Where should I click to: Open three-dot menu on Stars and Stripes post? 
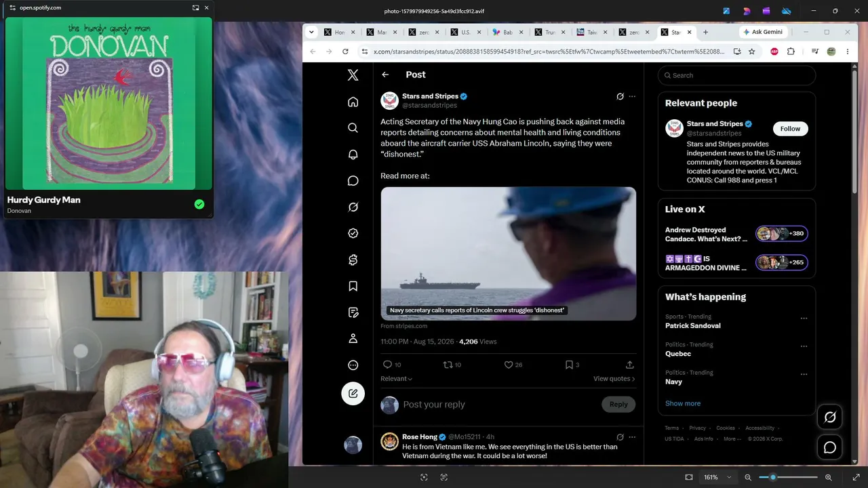pos(632,96)
